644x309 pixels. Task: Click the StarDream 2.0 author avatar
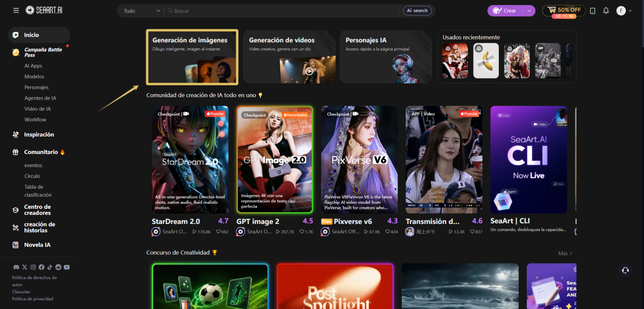(x=156, y=232)
